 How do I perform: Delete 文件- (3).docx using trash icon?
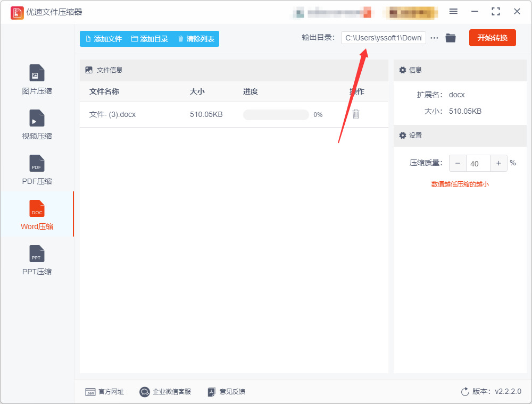355,114
